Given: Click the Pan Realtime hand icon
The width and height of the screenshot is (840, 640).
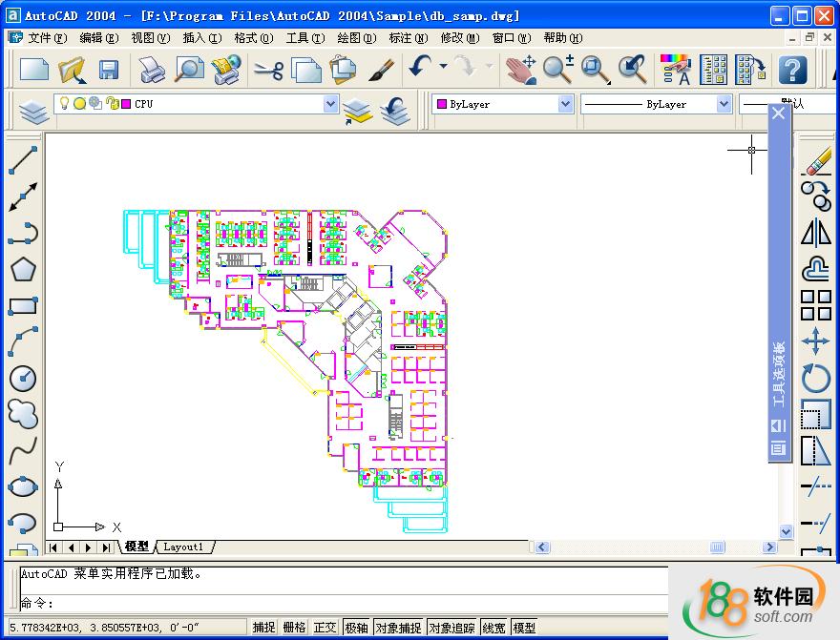Looking at the screenshot, I should click(520, 69).
